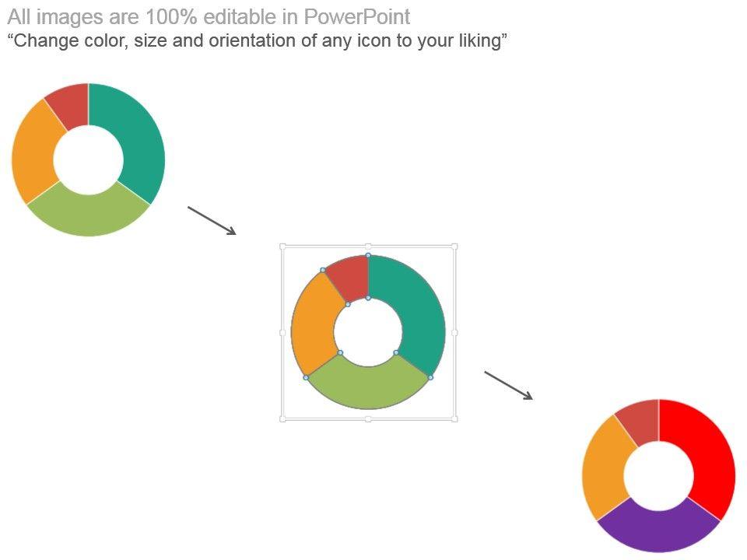
Task: Select small red segment of top-left donut
Action: coord(70,105)
